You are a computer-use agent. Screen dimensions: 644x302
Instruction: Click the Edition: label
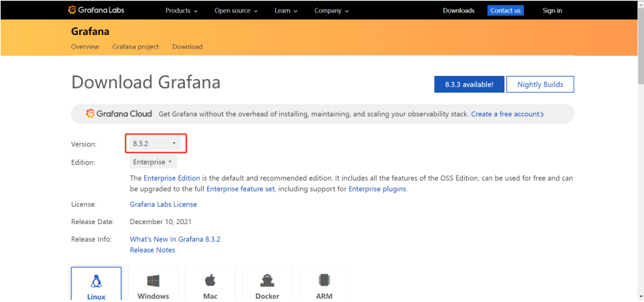(83, 162)
